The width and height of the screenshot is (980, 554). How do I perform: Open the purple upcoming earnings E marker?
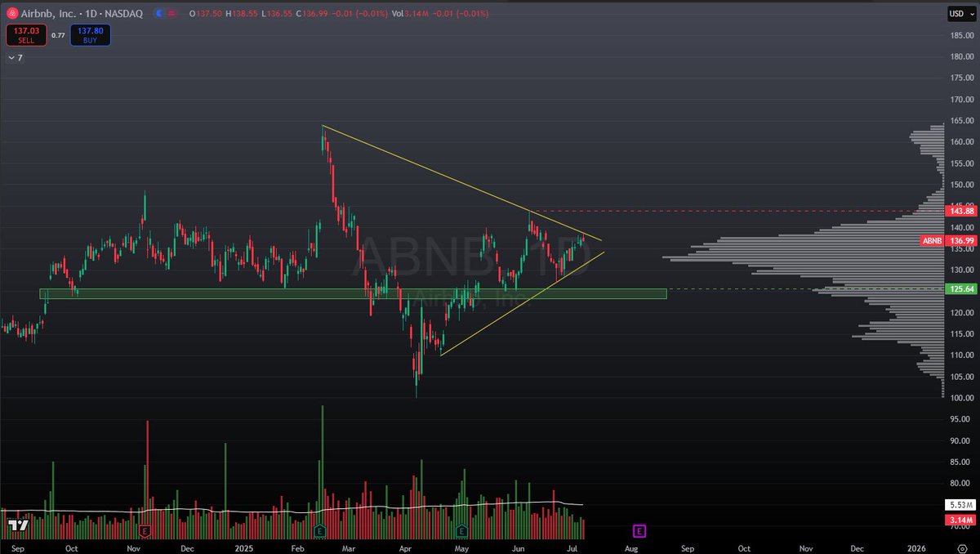[x=639, y=530]
